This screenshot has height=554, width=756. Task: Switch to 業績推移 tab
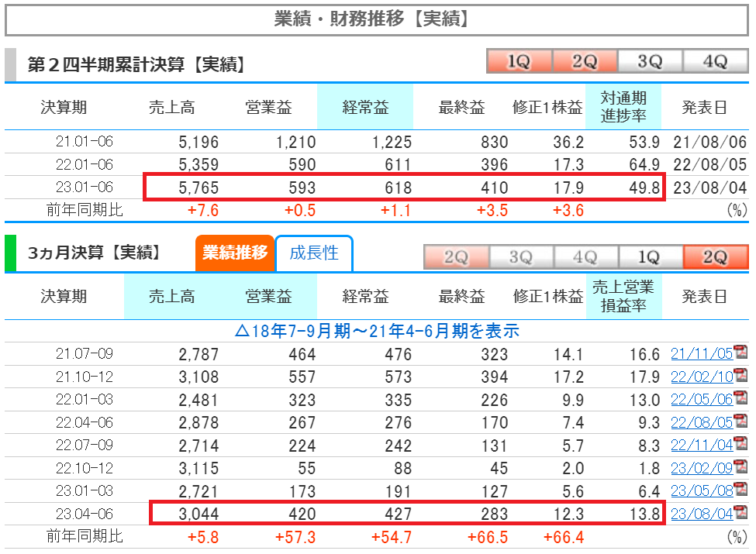(235, 253)
